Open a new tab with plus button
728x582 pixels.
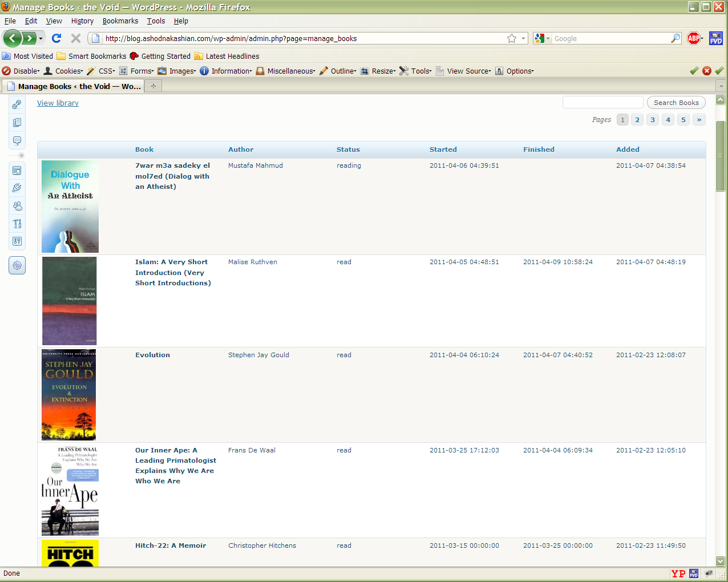coord(153,86)
